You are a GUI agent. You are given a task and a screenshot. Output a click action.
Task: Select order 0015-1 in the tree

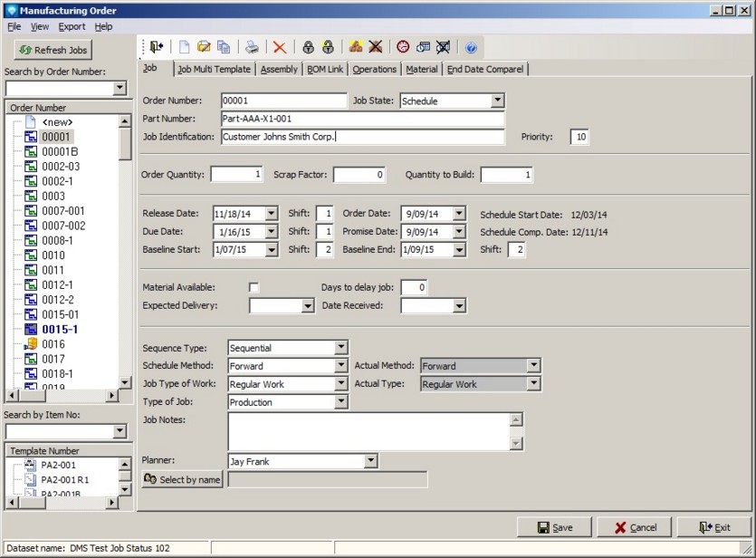60,329
